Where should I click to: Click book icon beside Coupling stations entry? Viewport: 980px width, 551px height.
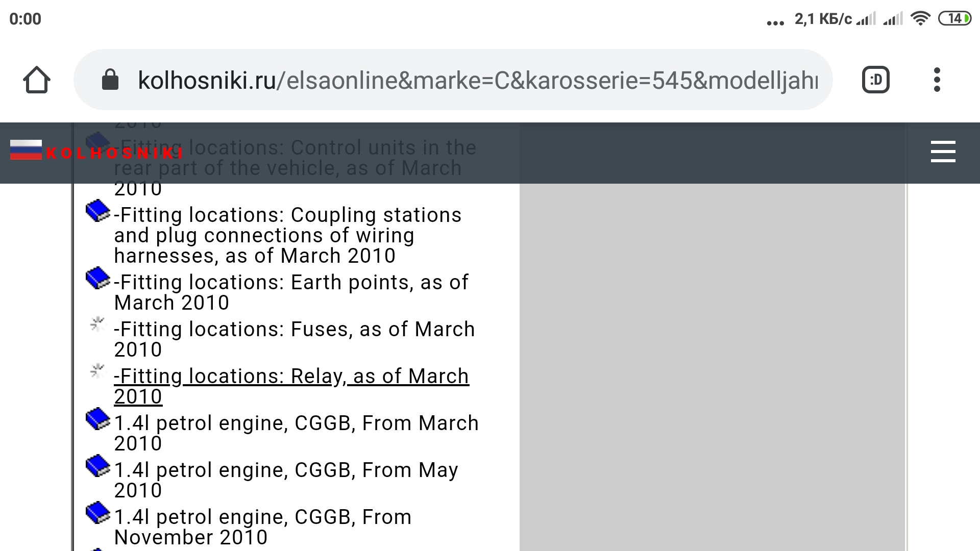(x=97, y=211)
